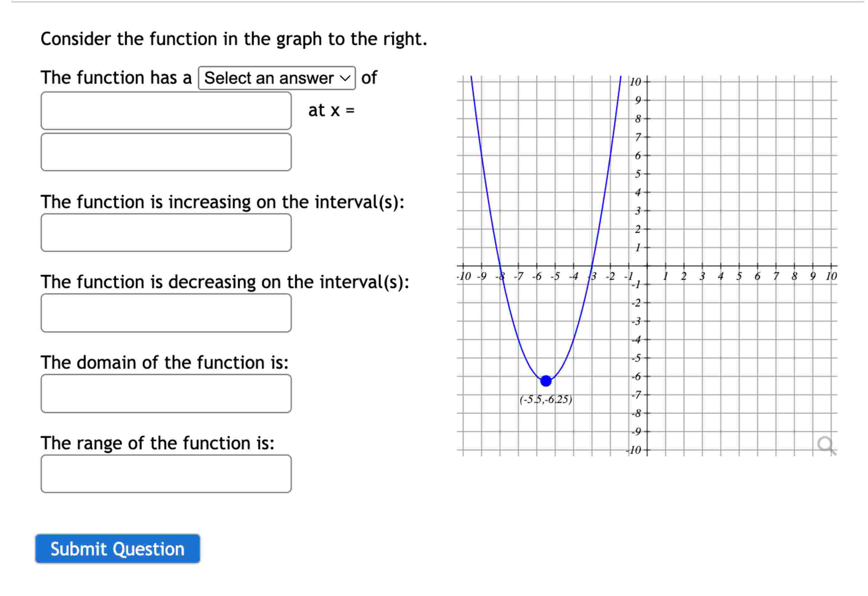The image size is (868, 596).
Task: Click the range answer input box
Action: coord(166,474)
